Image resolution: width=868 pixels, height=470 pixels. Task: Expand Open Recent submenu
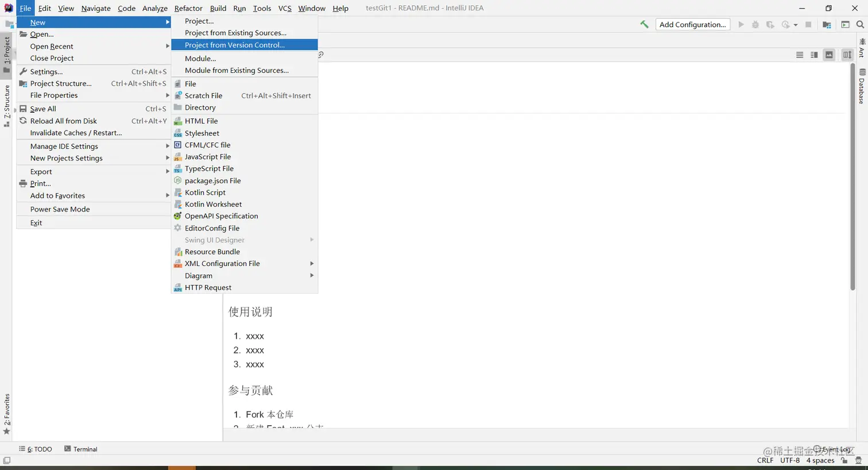click(x=94, y=47)
